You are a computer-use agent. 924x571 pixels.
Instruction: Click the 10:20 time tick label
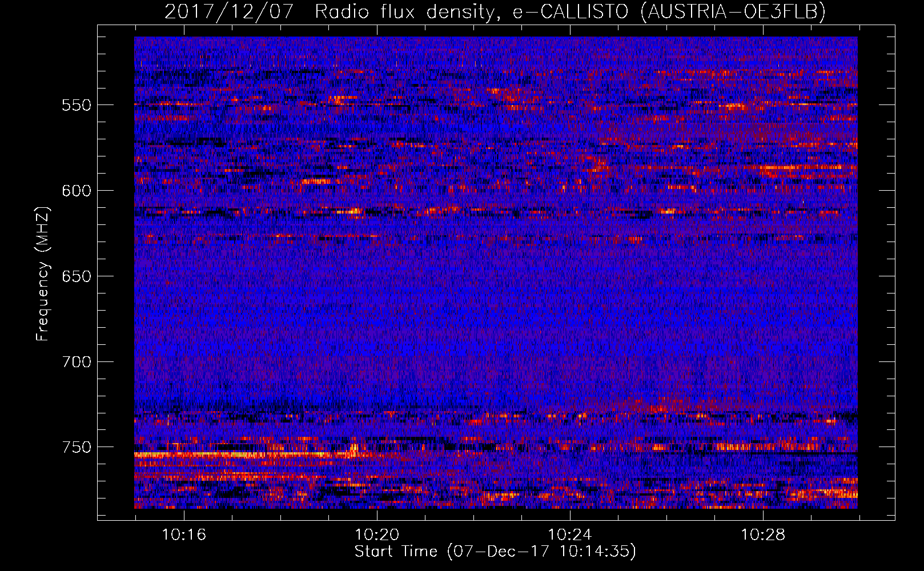click(377, 535)
